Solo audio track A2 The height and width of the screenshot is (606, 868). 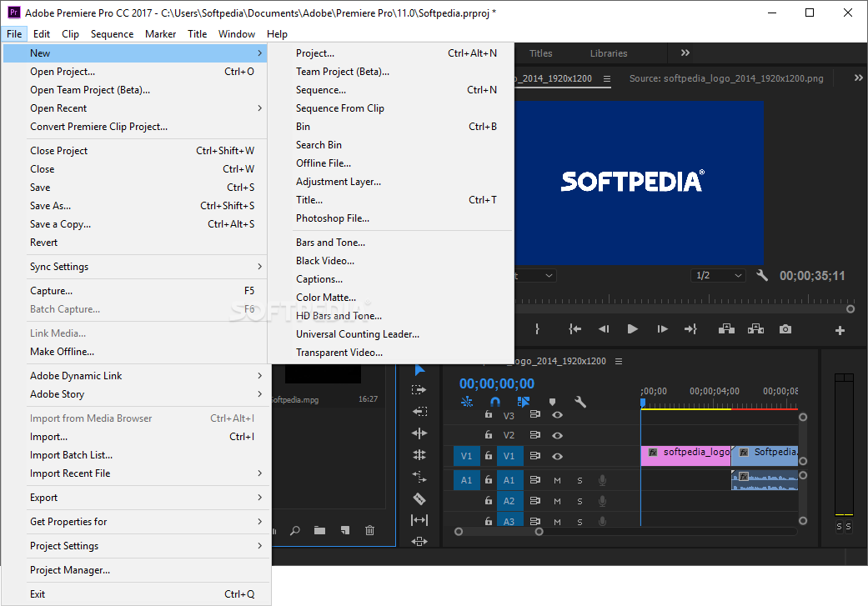pyautogui.click(x=580, y=502)
